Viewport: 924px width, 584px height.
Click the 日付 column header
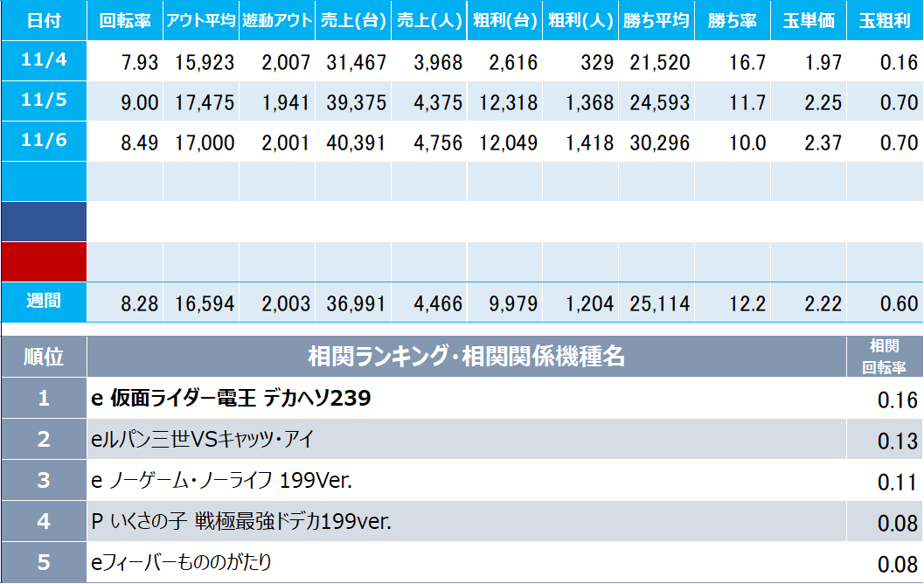[44, 21]
